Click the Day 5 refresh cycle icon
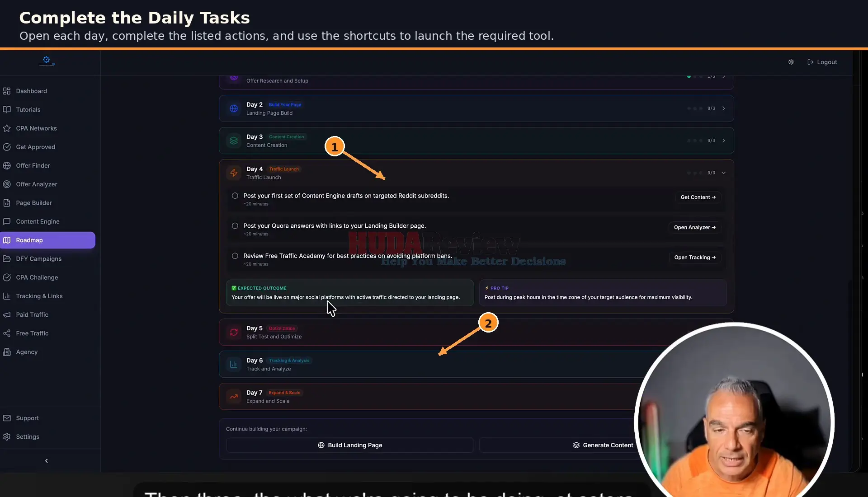Viewport: 868px width, 497px height. (234, 332)
